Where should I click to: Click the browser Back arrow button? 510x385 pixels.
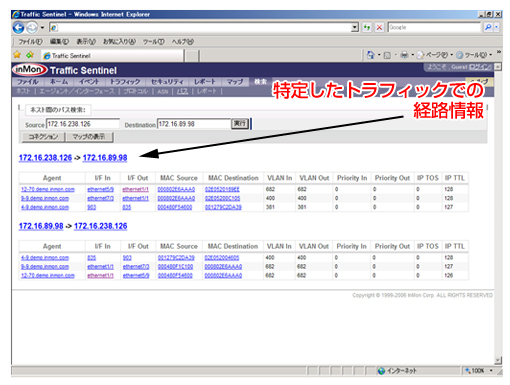pos(19,27)
